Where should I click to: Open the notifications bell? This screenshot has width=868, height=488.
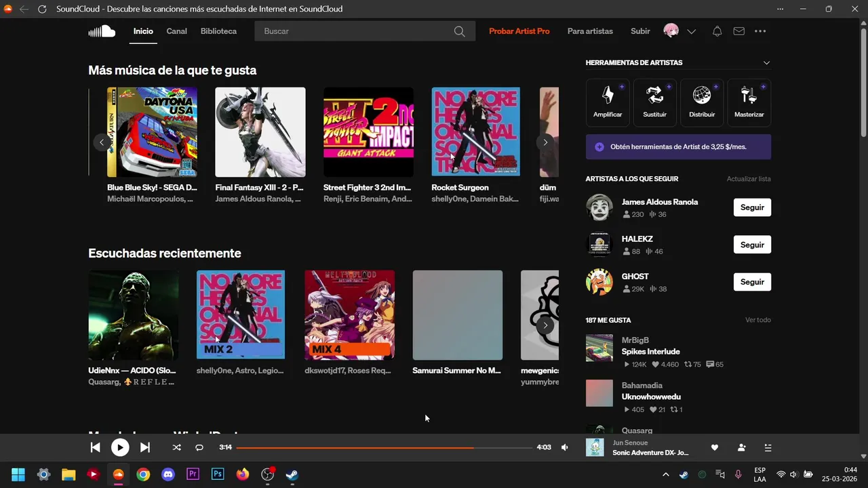pyautogui.click(x=717, y=31)
